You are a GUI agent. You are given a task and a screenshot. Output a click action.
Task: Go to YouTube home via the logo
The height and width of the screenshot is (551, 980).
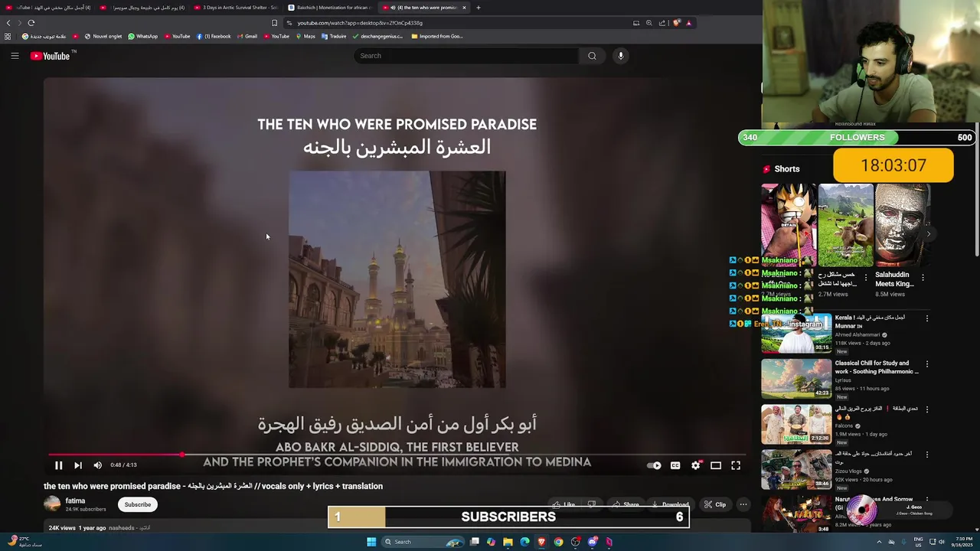pos(50,56)
